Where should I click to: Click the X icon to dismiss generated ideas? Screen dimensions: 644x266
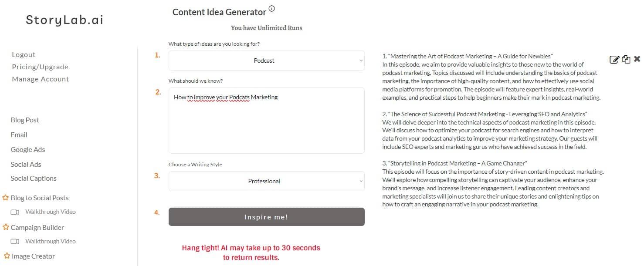click(637, 59)
